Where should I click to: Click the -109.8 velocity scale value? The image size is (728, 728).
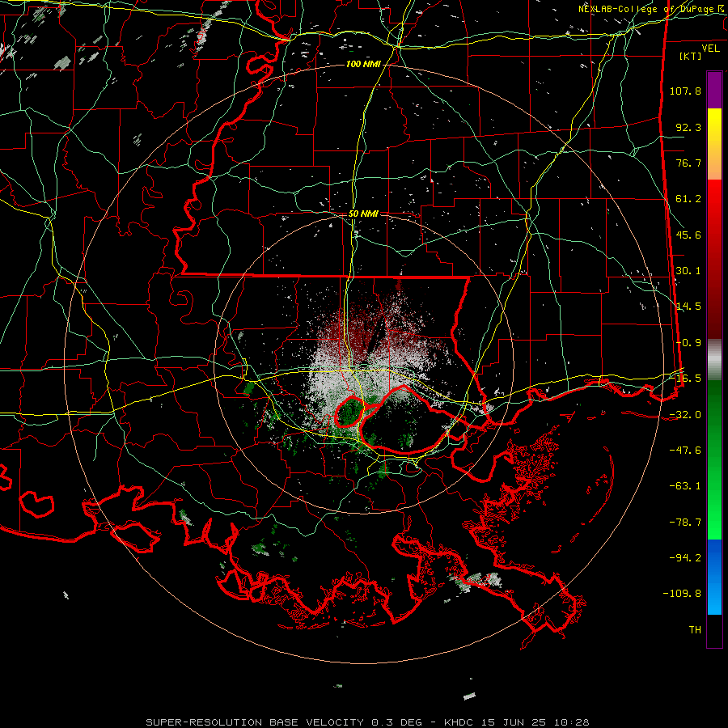tap(683, 594)
